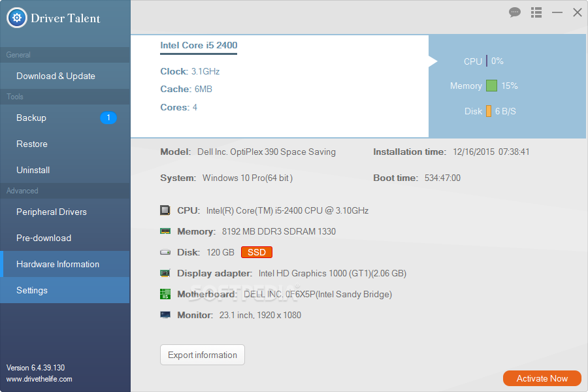Click the purple CPU usage bar

click(x=487, y=61)
